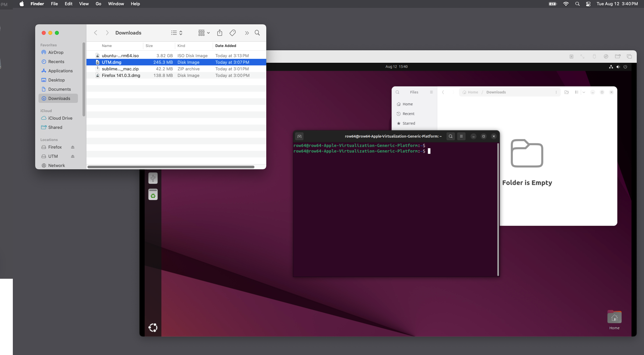This screenshot has height=355, width=644.
Task: Open the Desktop folder in Finder sidebar
Action: (56, 80)
